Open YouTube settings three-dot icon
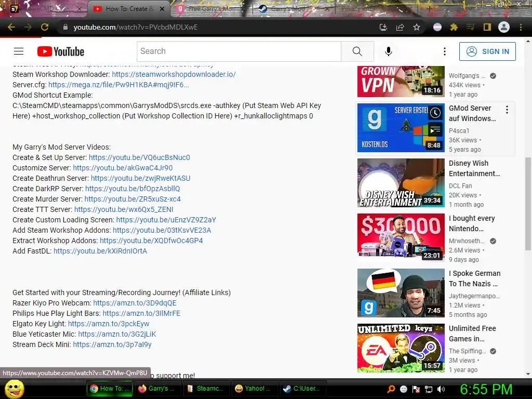Viewport: 532px width, 399px height. coord(445,51)
